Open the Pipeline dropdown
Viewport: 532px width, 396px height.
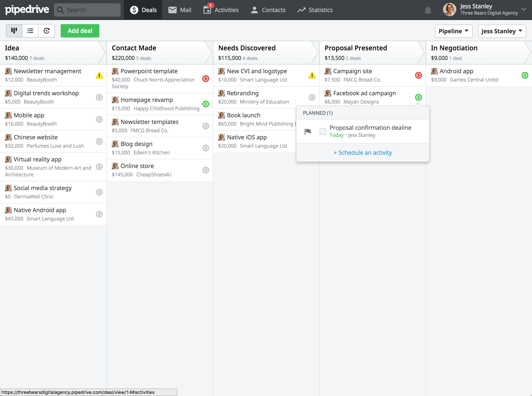453,31
